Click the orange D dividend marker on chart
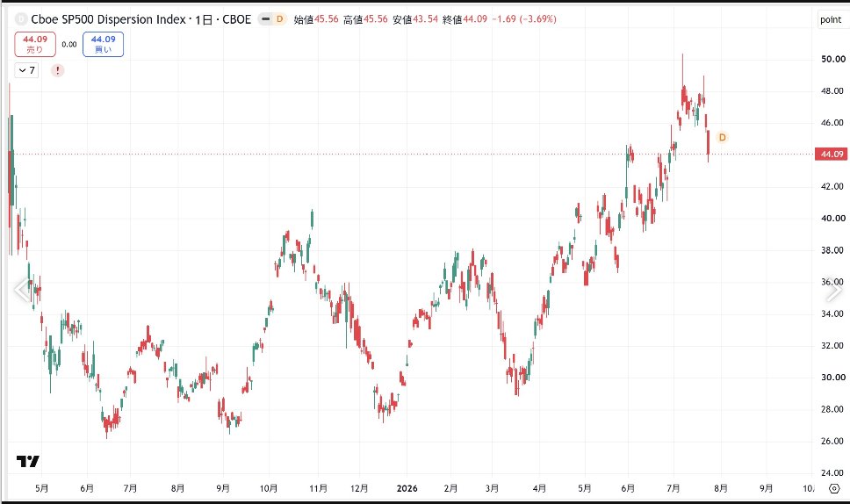The image size is (850, 504). [x=722, y=137]
